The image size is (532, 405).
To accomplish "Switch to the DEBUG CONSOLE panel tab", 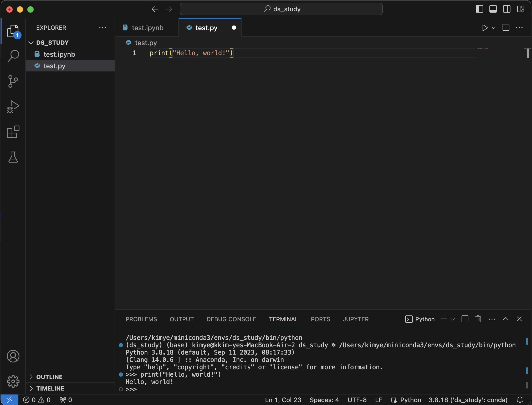I will (231, 319).
